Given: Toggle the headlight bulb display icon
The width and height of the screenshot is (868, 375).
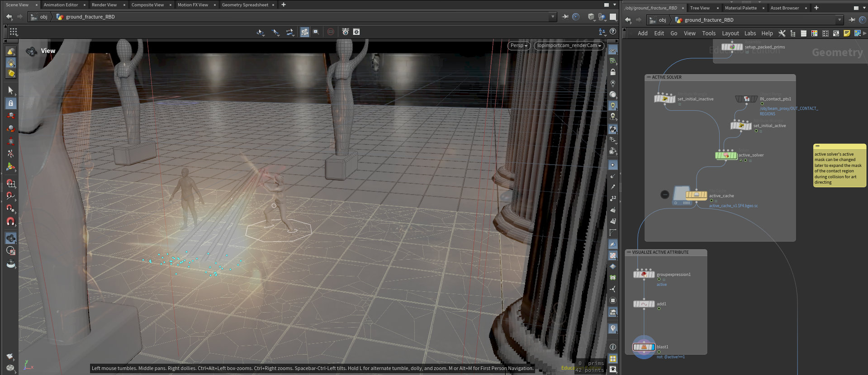Looking at the screenshot, I should tap(613, 105).
